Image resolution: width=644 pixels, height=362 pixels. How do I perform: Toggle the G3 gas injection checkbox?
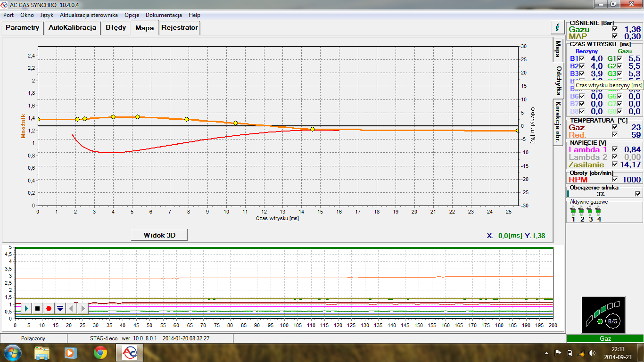click(x=619, y=74)
